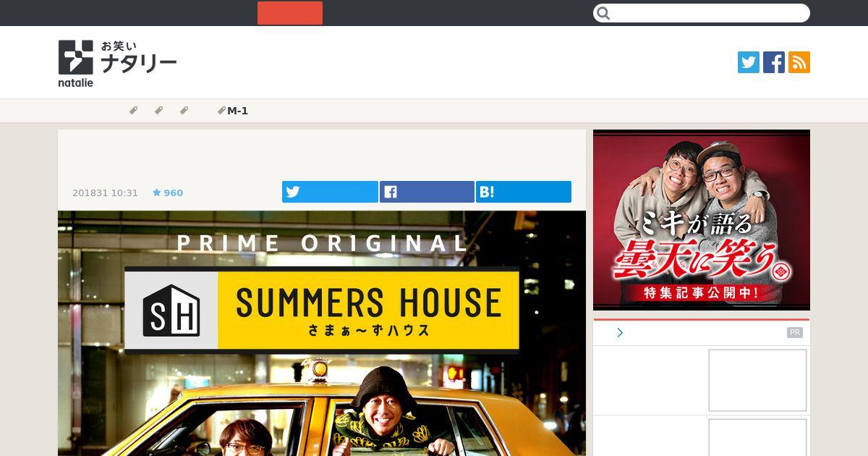Image resolution: width=868 pixels, height=456 pixels.
Task: Click the gray PR badge in the sidebar
Action: point(795,333)
